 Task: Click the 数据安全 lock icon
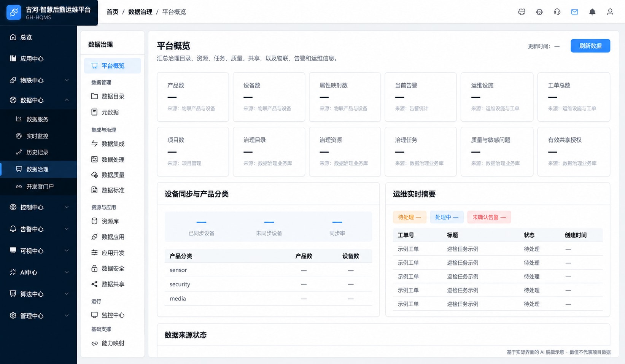click(x=94, y=268)
